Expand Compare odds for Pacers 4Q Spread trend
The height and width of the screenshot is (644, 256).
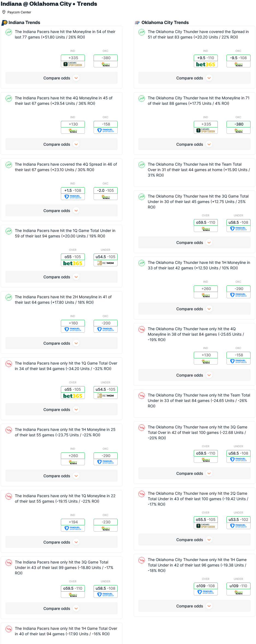(x=61, y=211)
